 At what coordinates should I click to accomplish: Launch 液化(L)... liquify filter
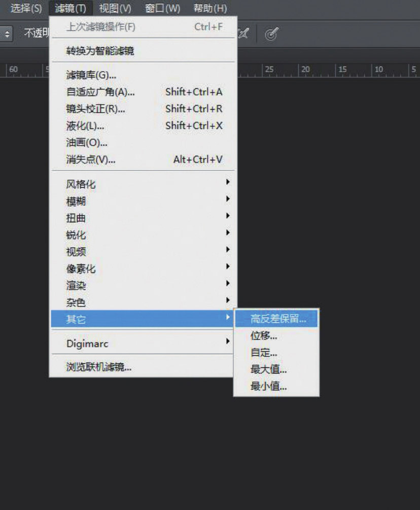click(143, 126)
